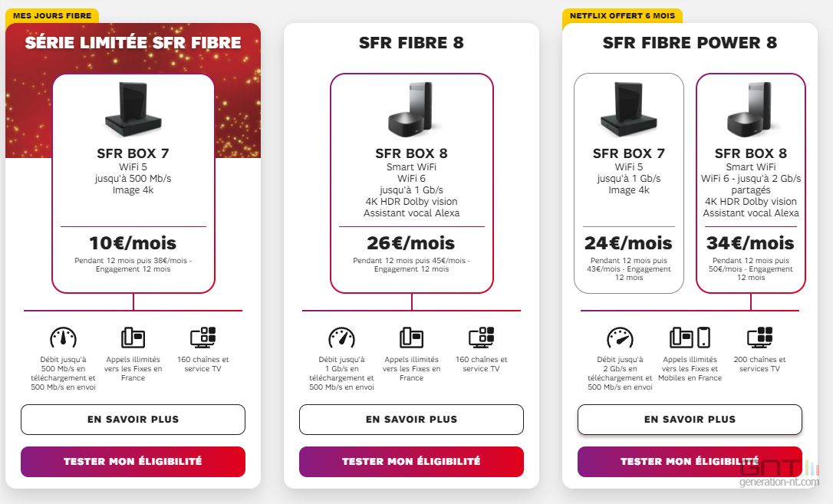Click the 200 chaînes TV icon
This screenshot has height=504, width=833.
[759, 338]
